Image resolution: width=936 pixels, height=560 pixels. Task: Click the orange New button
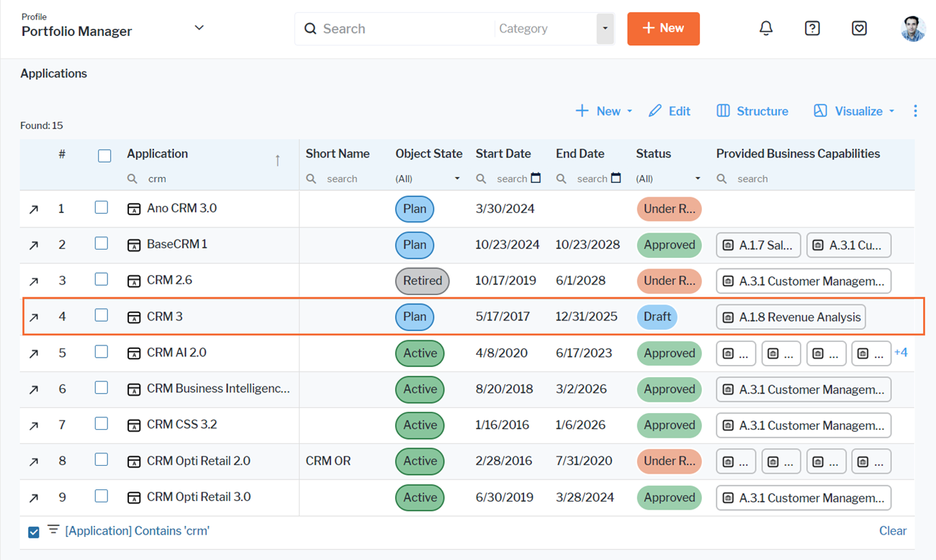coord(663,29)
